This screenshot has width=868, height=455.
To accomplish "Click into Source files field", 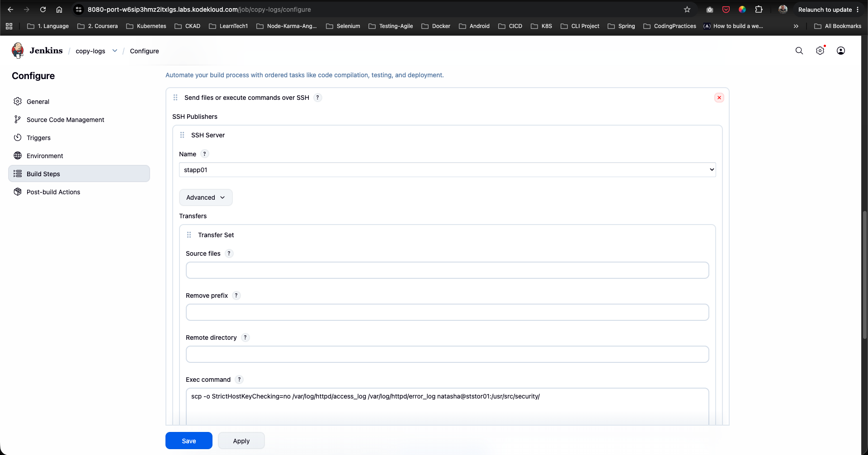I will coord(448,270).
